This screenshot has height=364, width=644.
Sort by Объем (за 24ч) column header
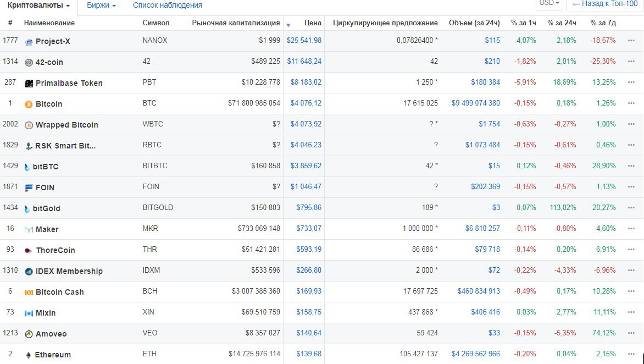(x=474, y=23)
